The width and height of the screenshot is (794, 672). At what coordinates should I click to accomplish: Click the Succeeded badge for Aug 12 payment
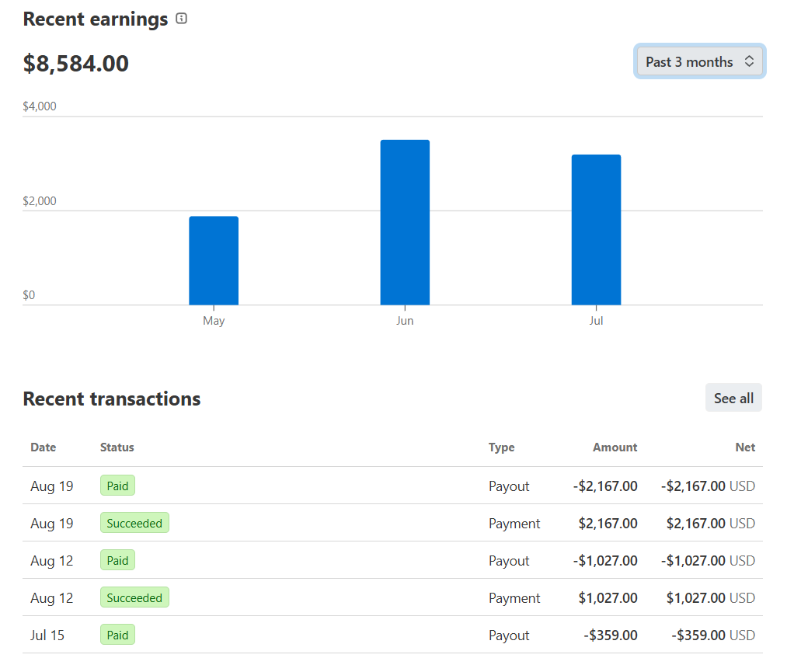pos(134,597)
